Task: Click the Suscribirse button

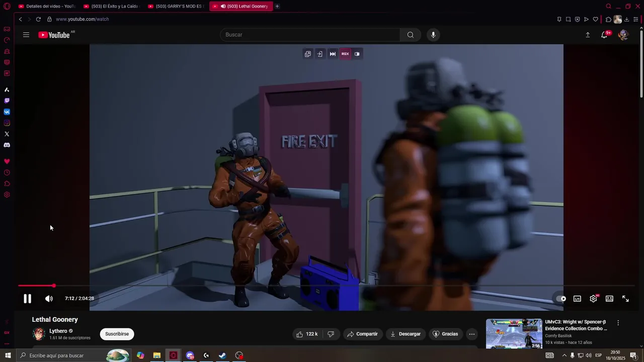Action: (117, 334)
